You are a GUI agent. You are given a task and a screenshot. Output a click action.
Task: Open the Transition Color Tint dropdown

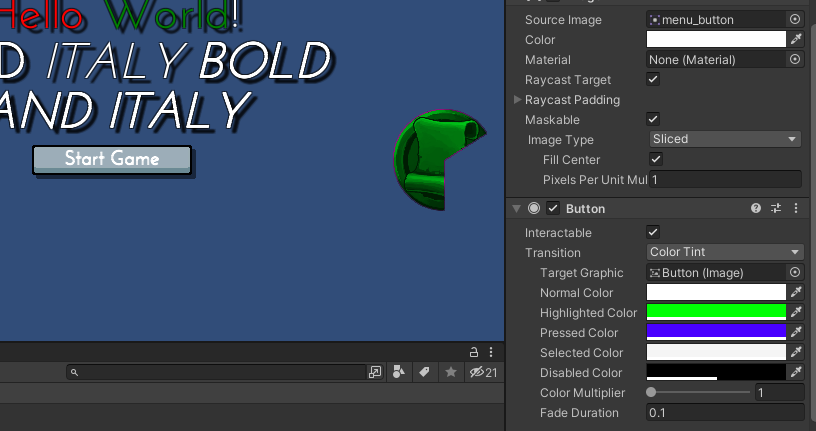tap(724, 252)
